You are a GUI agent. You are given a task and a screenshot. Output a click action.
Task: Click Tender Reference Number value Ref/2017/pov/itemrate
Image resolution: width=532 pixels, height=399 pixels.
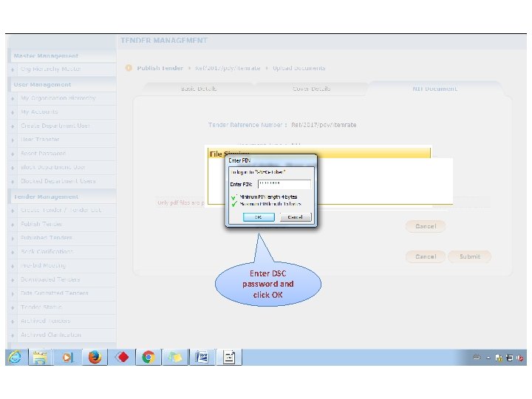click(x=324, y=125)
